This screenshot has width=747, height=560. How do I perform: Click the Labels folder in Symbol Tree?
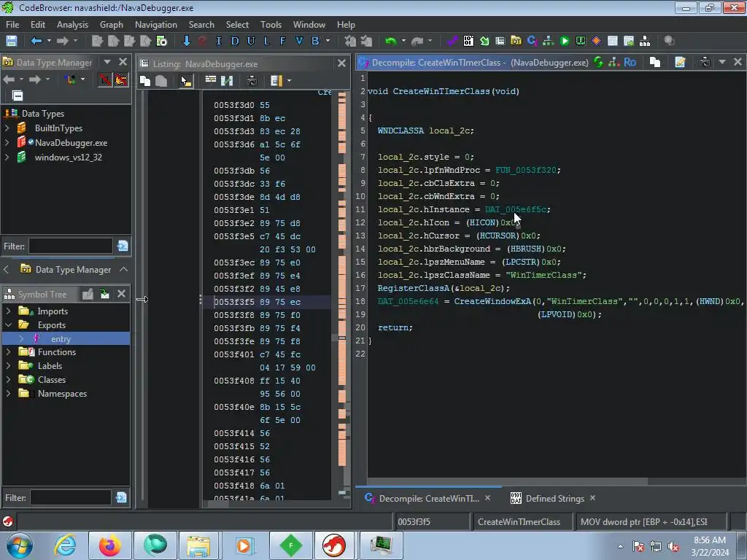[50, 366]
